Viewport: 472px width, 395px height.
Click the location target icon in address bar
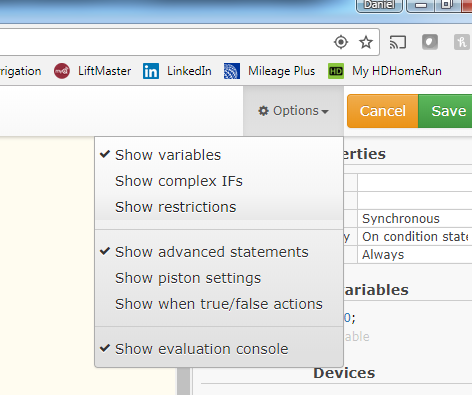click(x=341, y=42)
